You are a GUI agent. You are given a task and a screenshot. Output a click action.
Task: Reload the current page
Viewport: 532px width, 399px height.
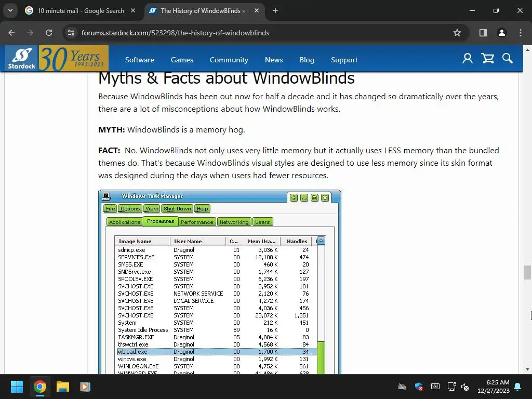point(49,33)
